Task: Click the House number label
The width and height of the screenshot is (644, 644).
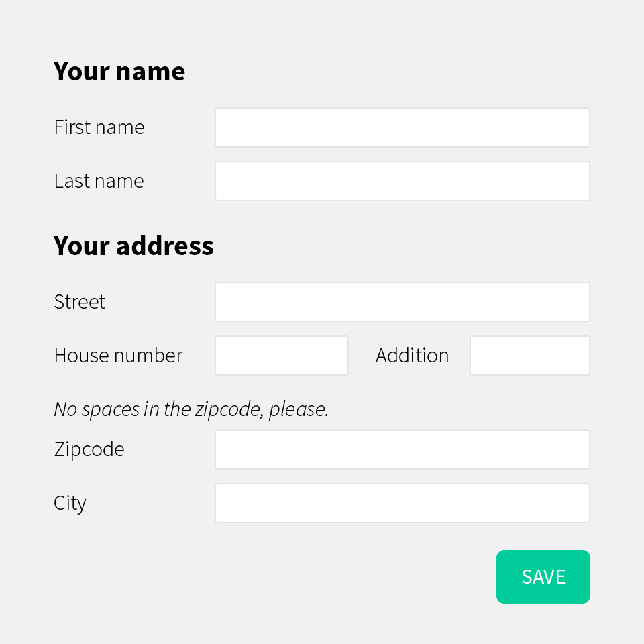Action: 118,355
